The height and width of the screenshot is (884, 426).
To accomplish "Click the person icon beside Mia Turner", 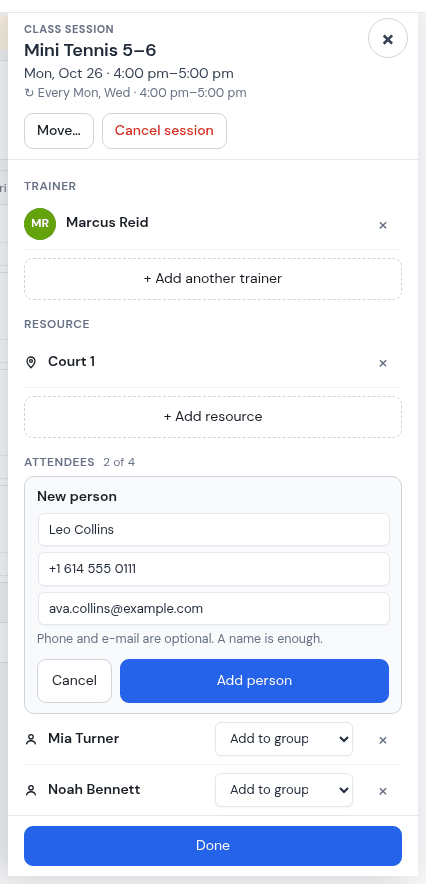I will click(32, 739).
